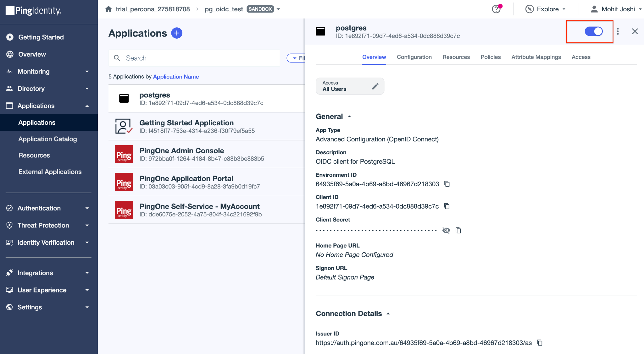Click the home icon in breadcrumb
This screenshot has height=354, width=644.
point(108,9)
